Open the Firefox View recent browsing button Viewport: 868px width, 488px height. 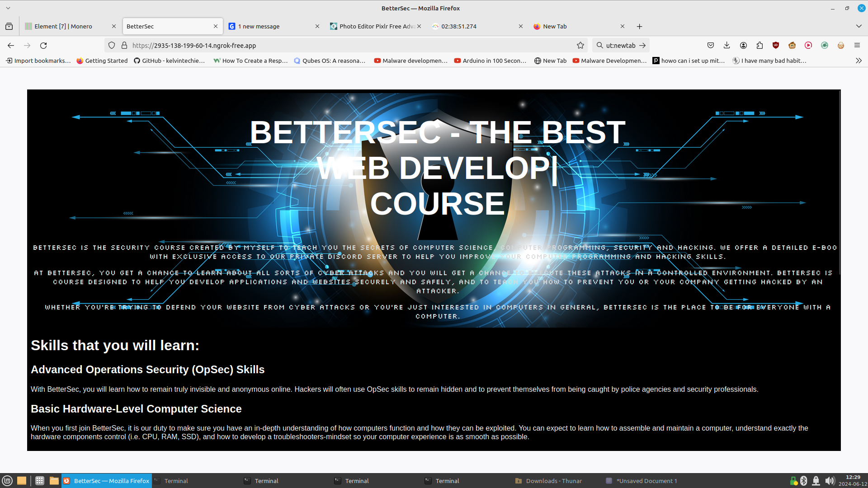pos(9,26)
